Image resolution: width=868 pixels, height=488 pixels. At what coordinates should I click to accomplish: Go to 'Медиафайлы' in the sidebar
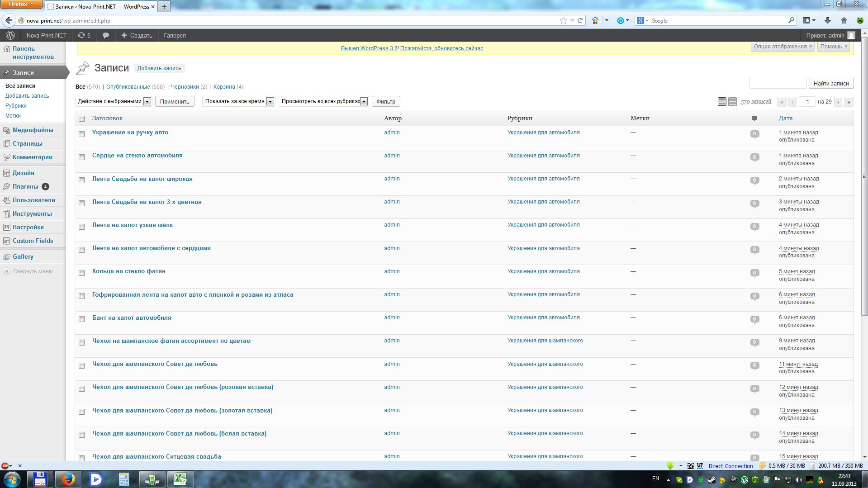pyautogui.click(x=33, y=130)
